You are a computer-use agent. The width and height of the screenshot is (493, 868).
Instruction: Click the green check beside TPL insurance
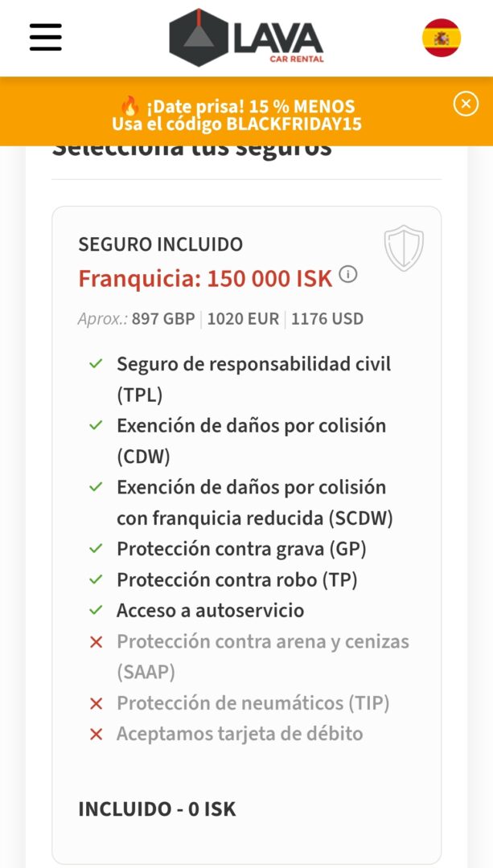97,364
